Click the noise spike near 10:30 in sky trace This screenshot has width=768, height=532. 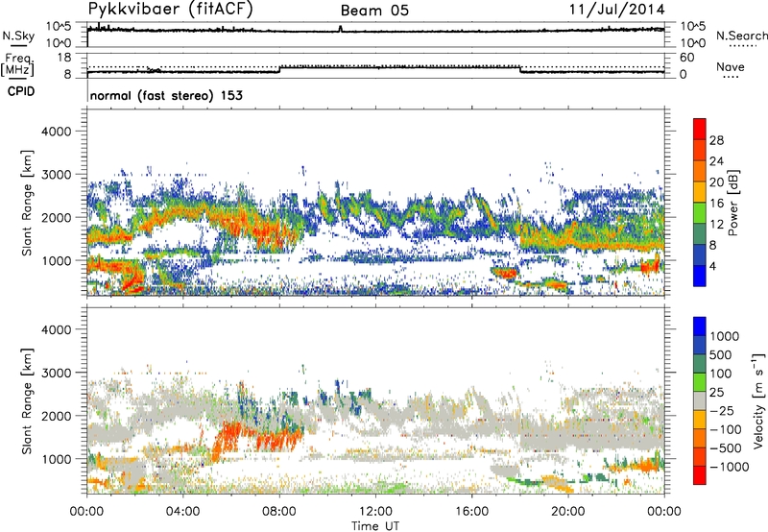pos(341,29)
